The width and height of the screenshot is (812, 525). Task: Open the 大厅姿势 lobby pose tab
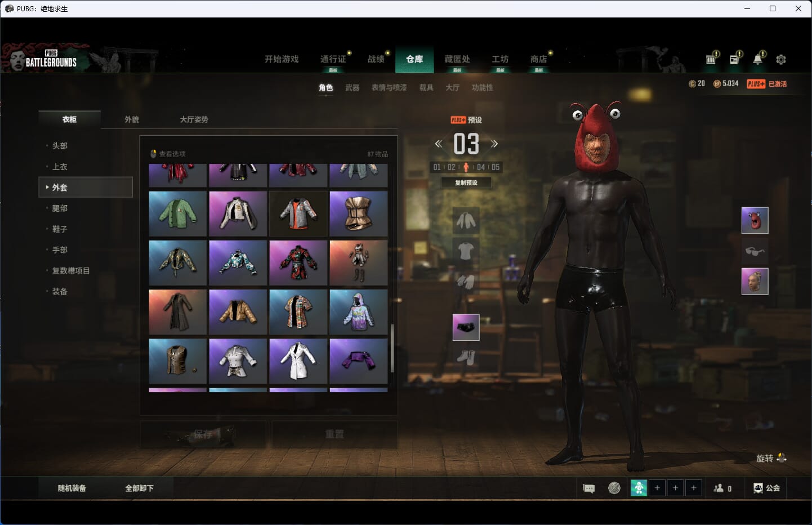coord(194,119)
